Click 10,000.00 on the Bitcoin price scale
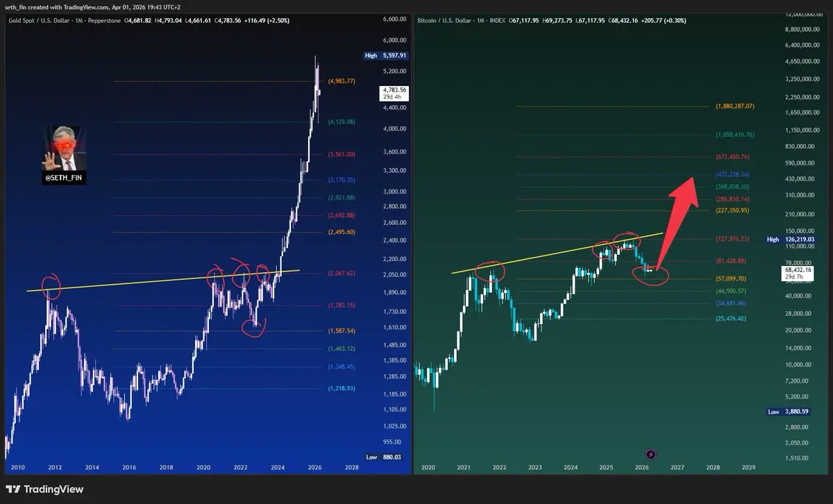This screenshot has width=833, height=504. (x=800, y=364)
